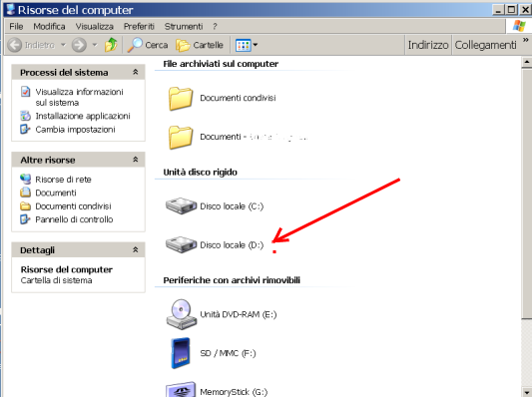Screen dimensions: 532x397
Task: Click the views grid icon
Action: tap(243, 45)
